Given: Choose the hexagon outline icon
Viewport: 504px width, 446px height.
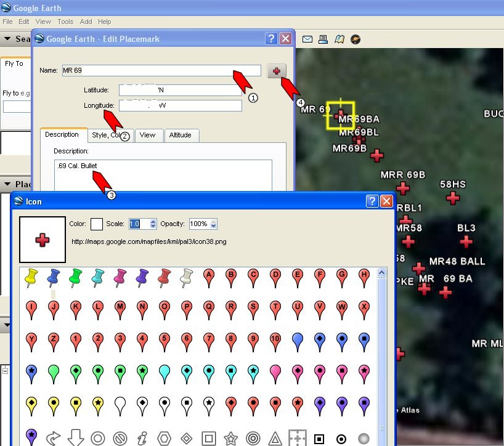Looking at the screenshot, I should point(165,438).
